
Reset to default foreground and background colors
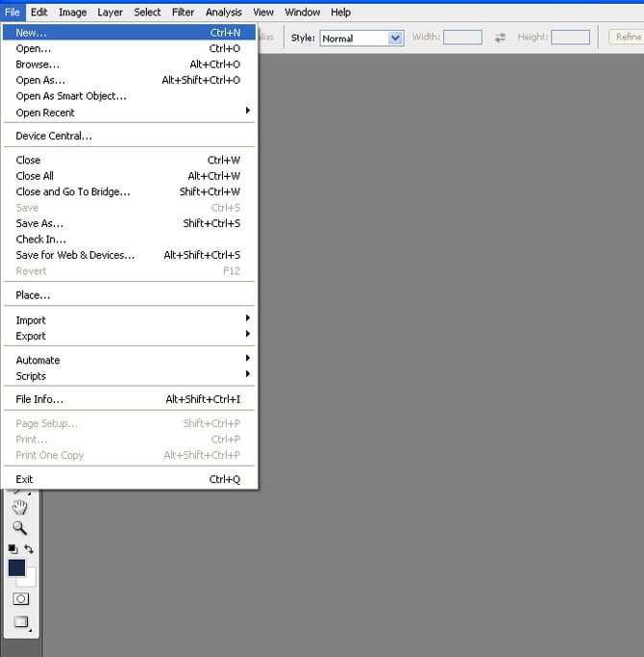[x=12, y=549]
